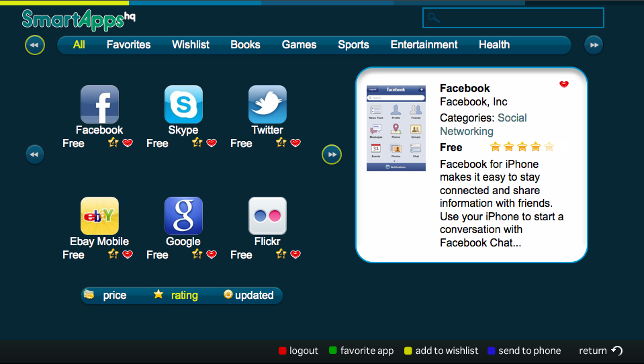Click the Facebook description paragraph
The image size is (644, 364).
(502, 203)
